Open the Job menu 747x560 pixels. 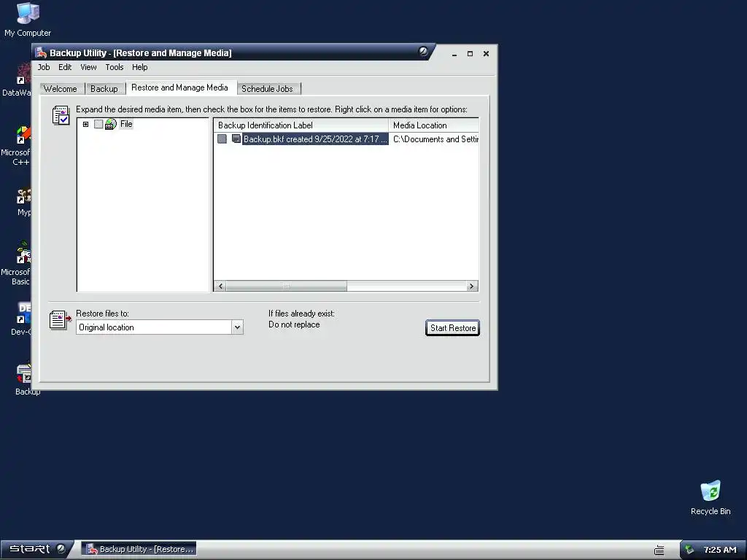click(x=44, y=67)
